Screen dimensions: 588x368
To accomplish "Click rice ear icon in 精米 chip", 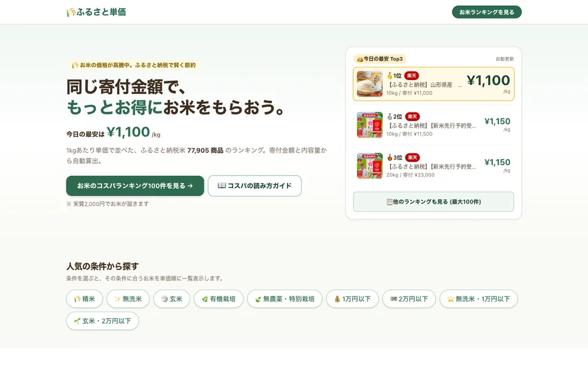I will (77, 299).
